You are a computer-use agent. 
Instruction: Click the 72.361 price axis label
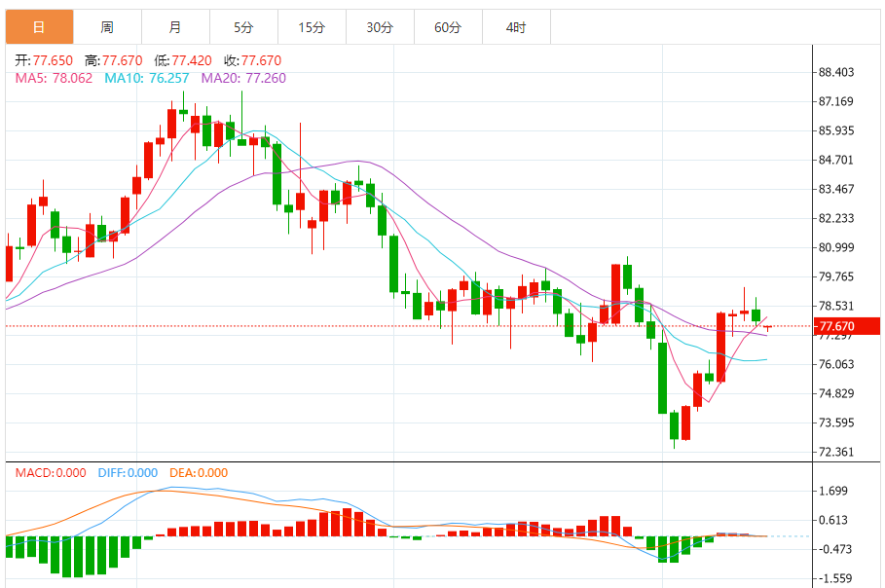tap(836, 452)
